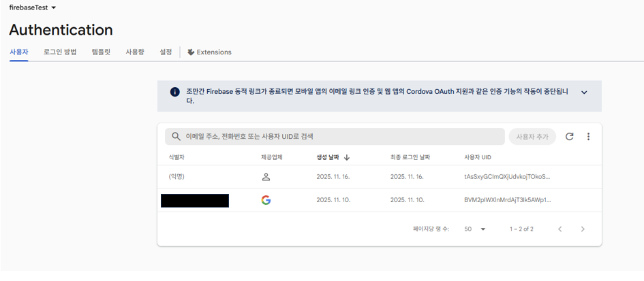Click the 사용자 추가 button

click(532, 137)
